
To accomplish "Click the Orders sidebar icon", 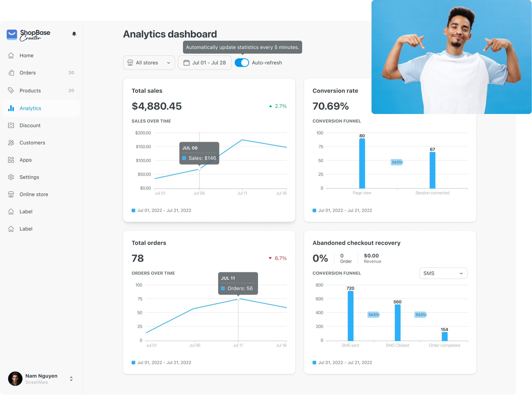I will 11,73.
